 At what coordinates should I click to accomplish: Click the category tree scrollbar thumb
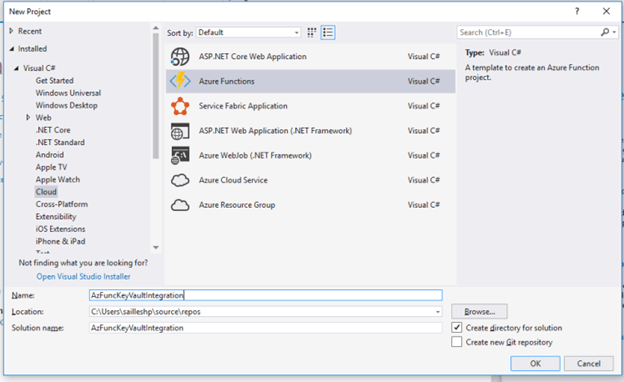pos(156,96)
